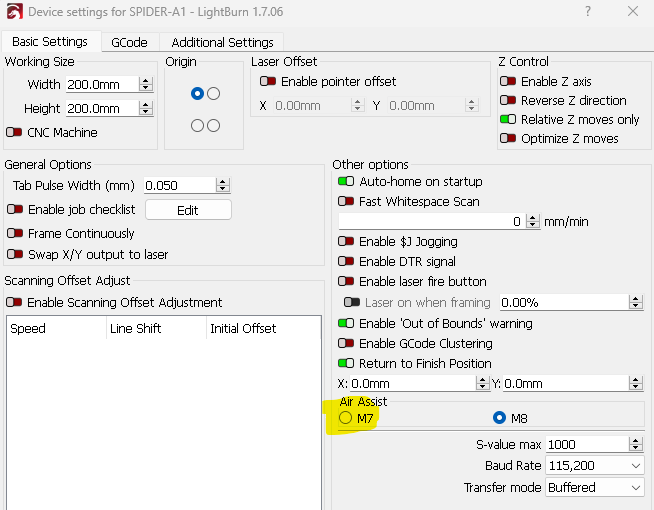Screen dimensions: 654x510
Task: Toggle Return to Finish Position switch
Action: (346, 363)
